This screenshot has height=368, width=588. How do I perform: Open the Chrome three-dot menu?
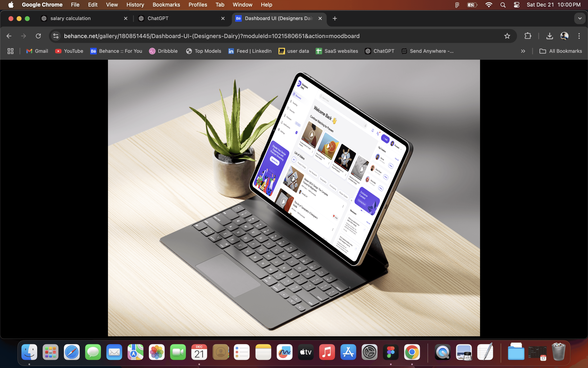click(x=579, y=36)
